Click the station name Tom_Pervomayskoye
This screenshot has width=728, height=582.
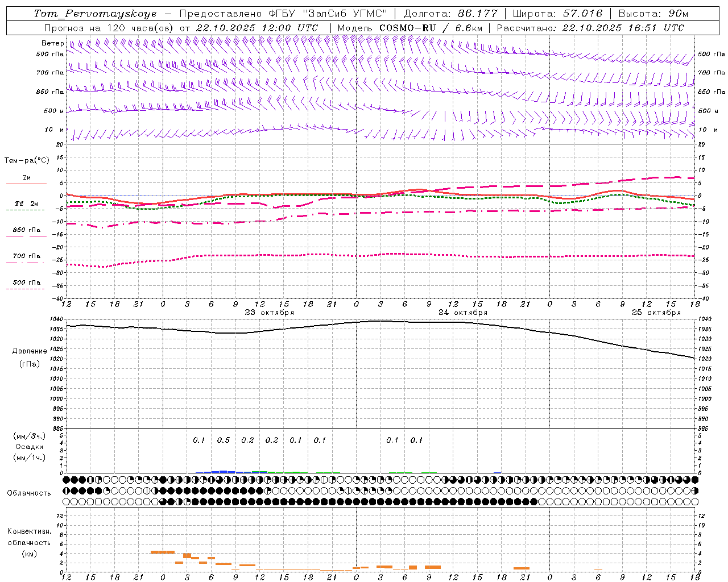(x=95, y=14)
